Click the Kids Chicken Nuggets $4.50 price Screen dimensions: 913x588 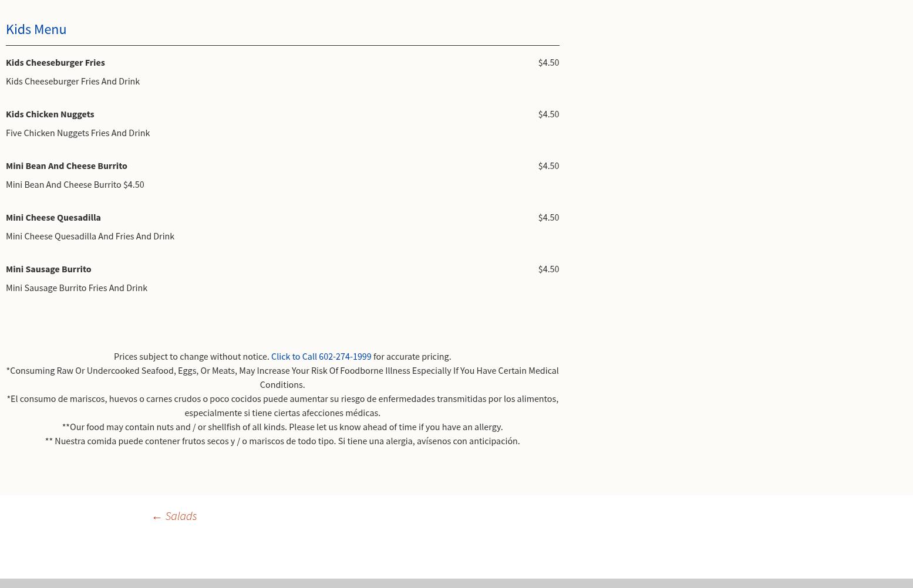(x=548, y=114)
